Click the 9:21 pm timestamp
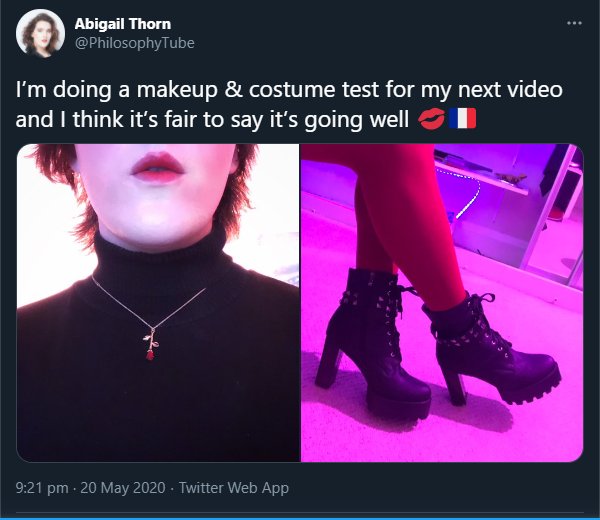The image size is (600, 520). point(42,488)
